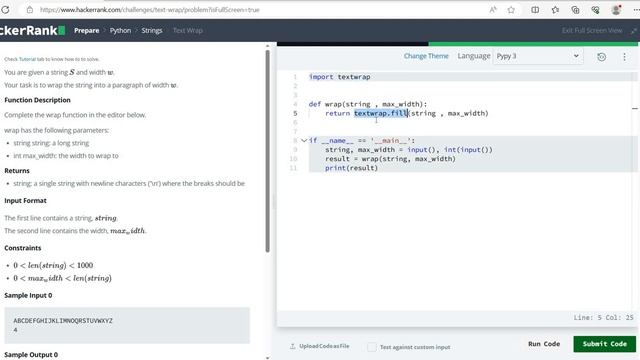Click Exit Full Screen View

(x=592, y=31)
